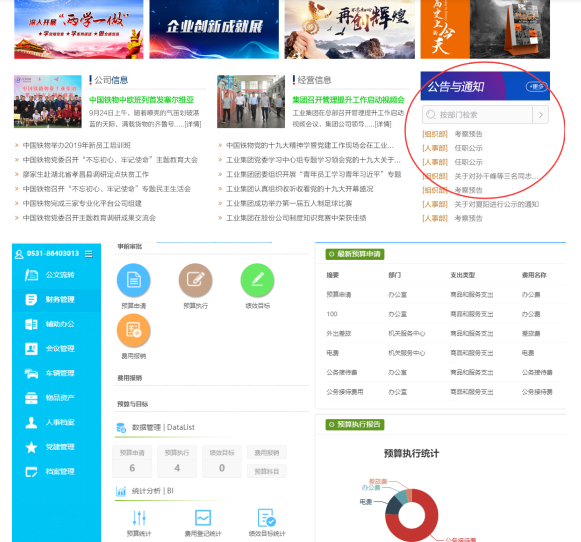Click the 按部门检索 search field

click(x=477, y=115)
